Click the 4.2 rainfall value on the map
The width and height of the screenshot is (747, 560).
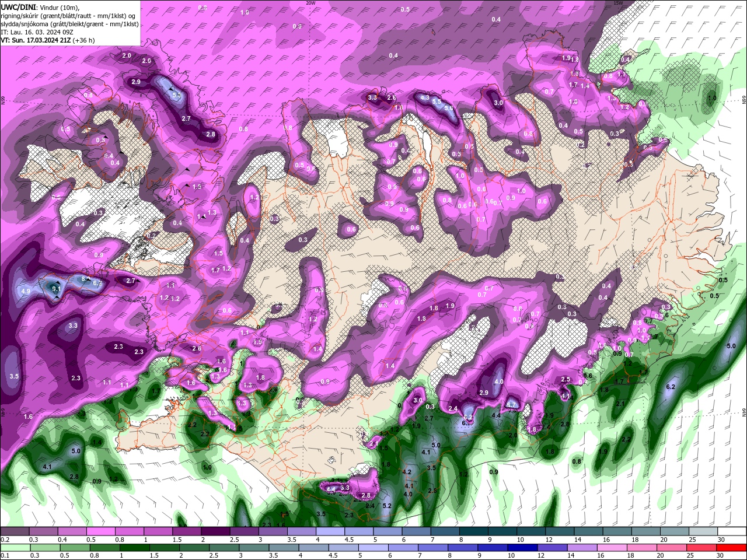(x=407, y=472)
